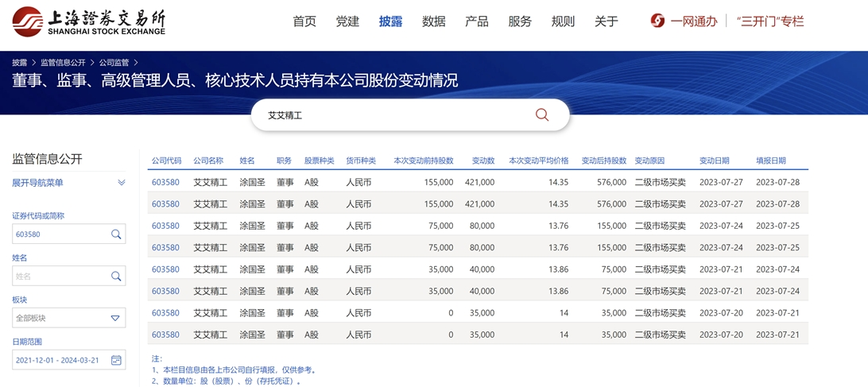
Task: Open the 关于 navigation menu
Action: tap(606, 21)
